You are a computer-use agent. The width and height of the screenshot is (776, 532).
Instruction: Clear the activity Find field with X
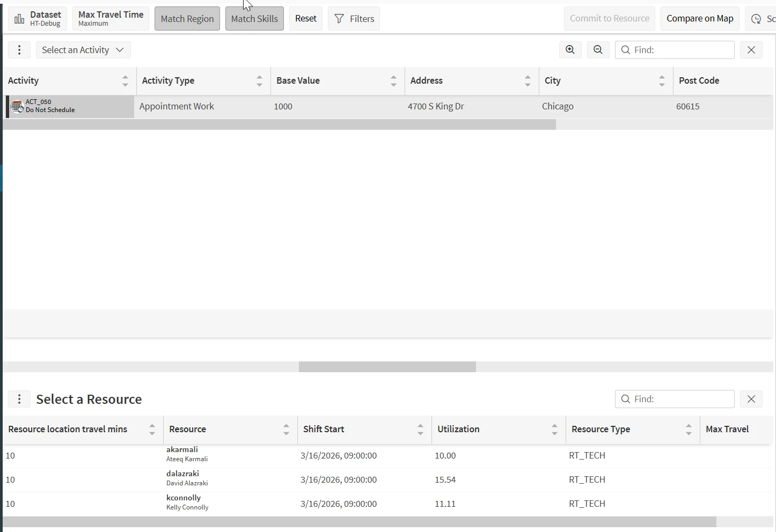click(751, 50)
